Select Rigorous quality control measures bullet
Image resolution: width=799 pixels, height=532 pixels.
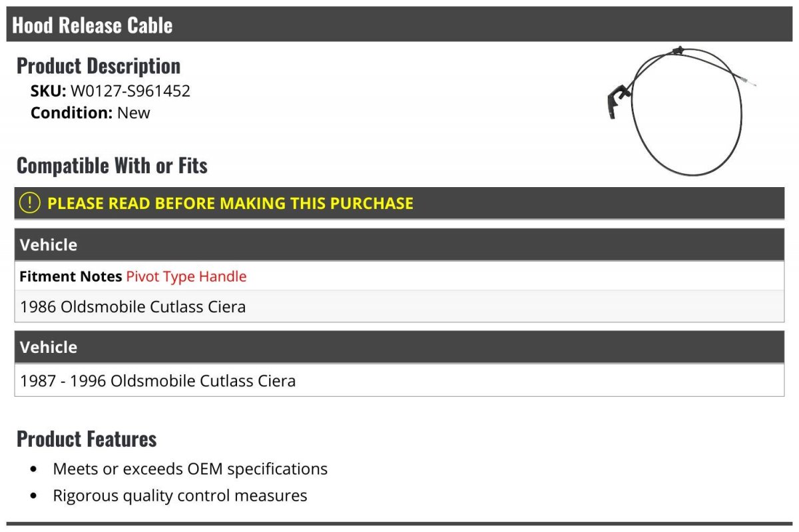[180, 495]
